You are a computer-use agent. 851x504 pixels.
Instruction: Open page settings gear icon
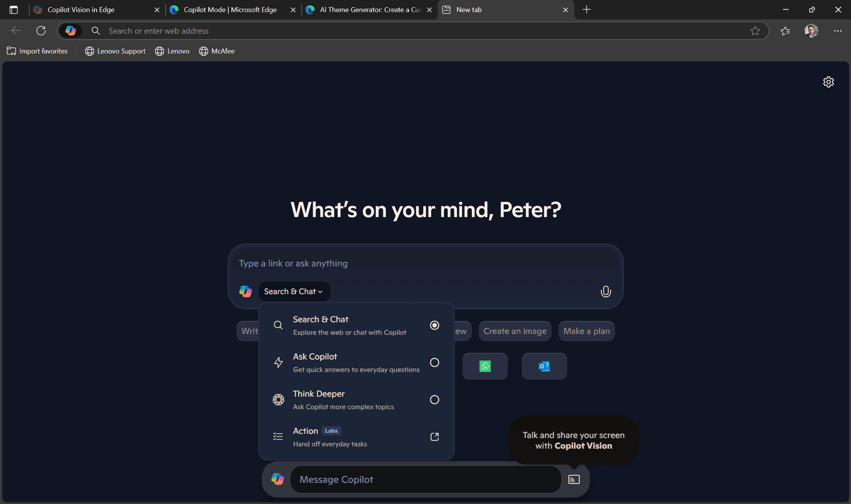(x=828, y=82)
